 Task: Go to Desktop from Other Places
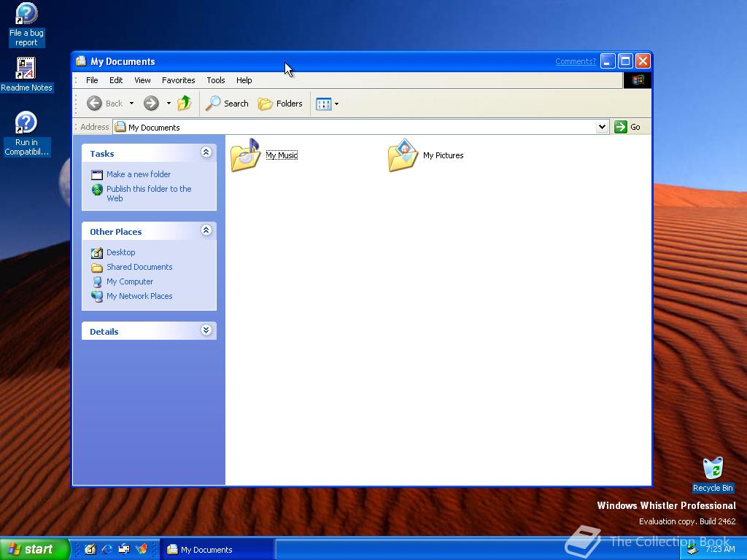(x=121, y=252)
